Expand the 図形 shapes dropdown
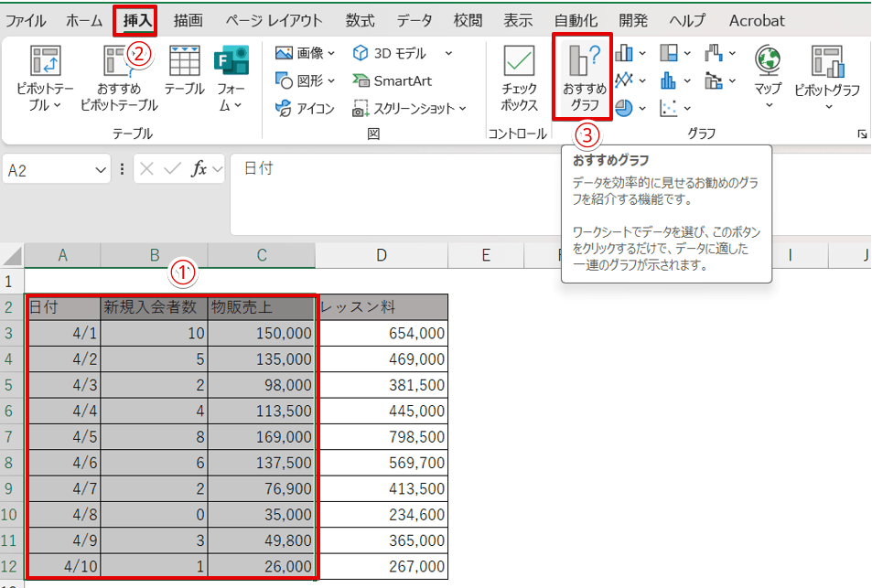The height and width of the screenshot is (588, 872). tap(306, 80)
